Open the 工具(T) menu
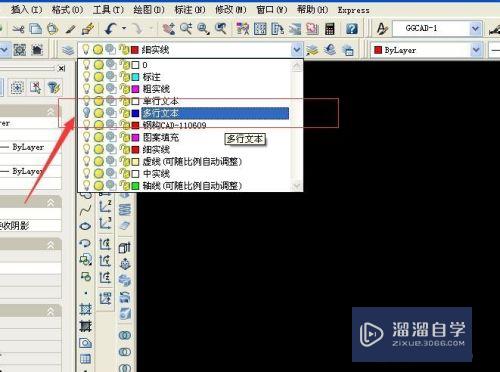 tap(108, 10)
